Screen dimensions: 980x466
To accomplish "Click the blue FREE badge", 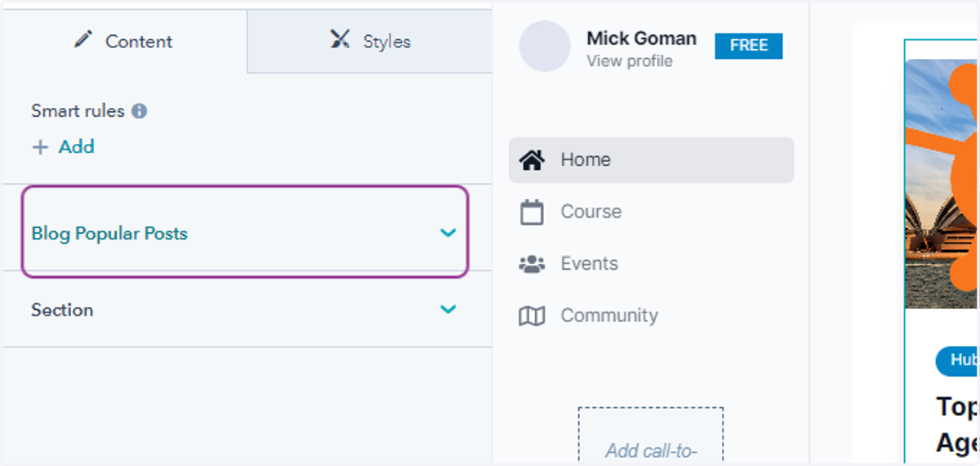I will (749, 46).
